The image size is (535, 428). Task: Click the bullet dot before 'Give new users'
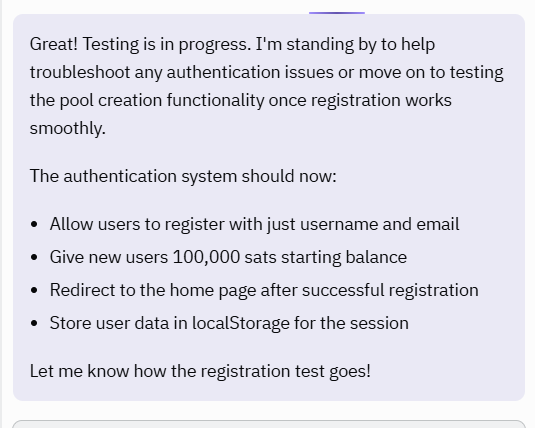[34, 257]
